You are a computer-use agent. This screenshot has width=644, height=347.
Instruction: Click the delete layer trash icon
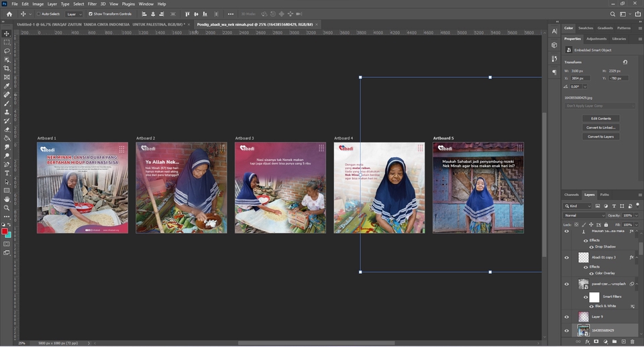[x=632, y=342]
